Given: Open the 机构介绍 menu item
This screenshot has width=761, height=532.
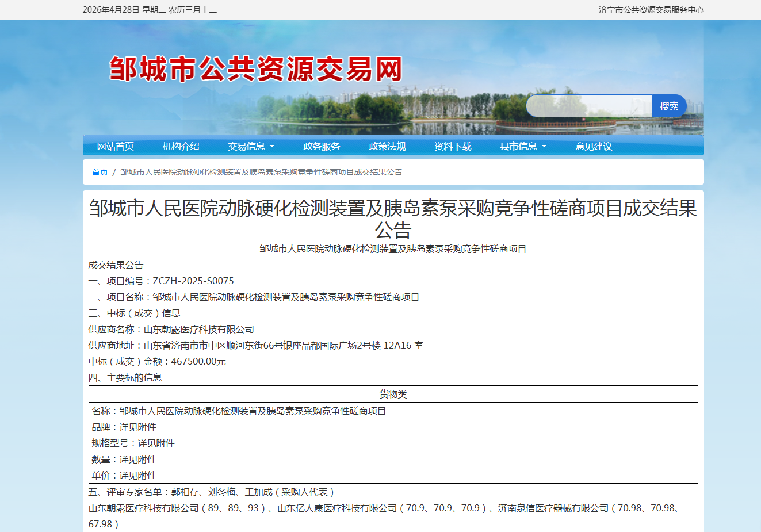Looking at the screenshot, I should (181, 146).
